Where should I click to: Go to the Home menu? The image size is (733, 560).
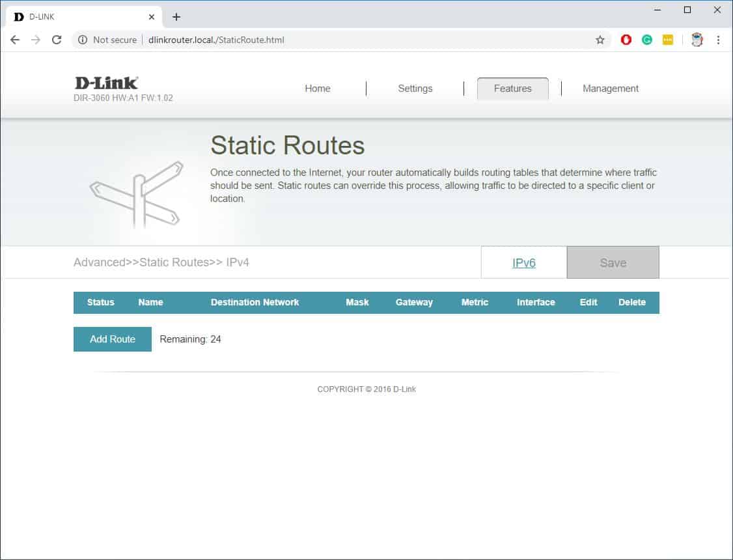pos(318,89)
